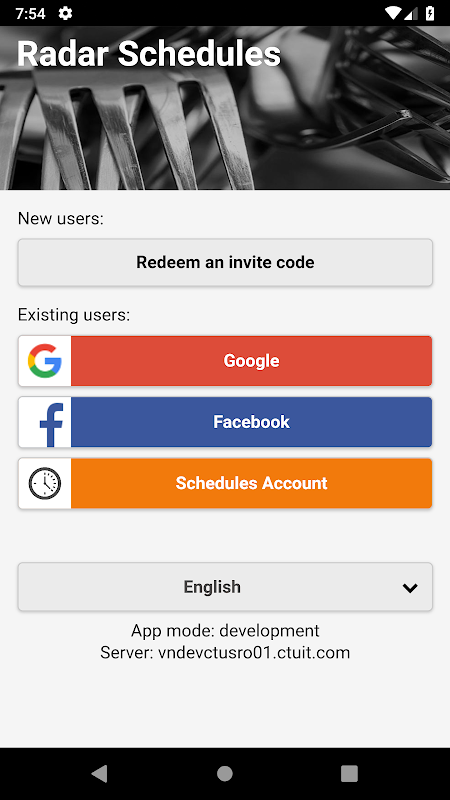
Task: Click the Google G logo icon
Action: tap(45, 361)
